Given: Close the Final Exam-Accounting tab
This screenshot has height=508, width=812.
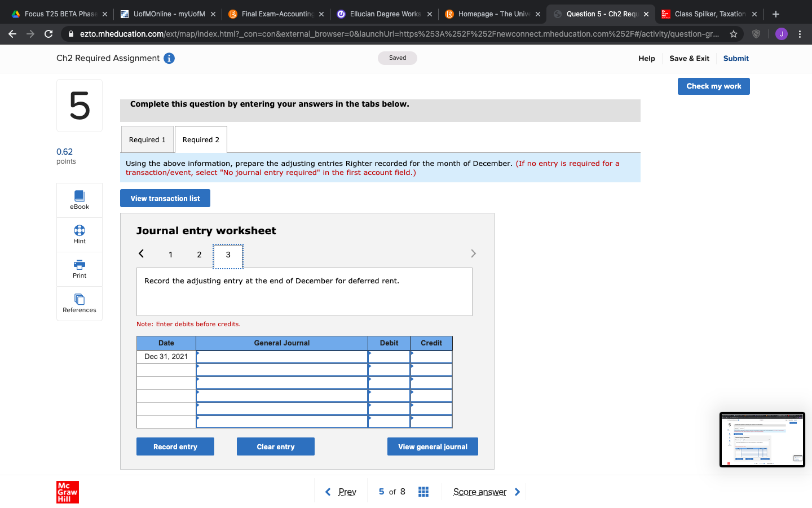Looking at the screenshot, I should click(321, 14).
